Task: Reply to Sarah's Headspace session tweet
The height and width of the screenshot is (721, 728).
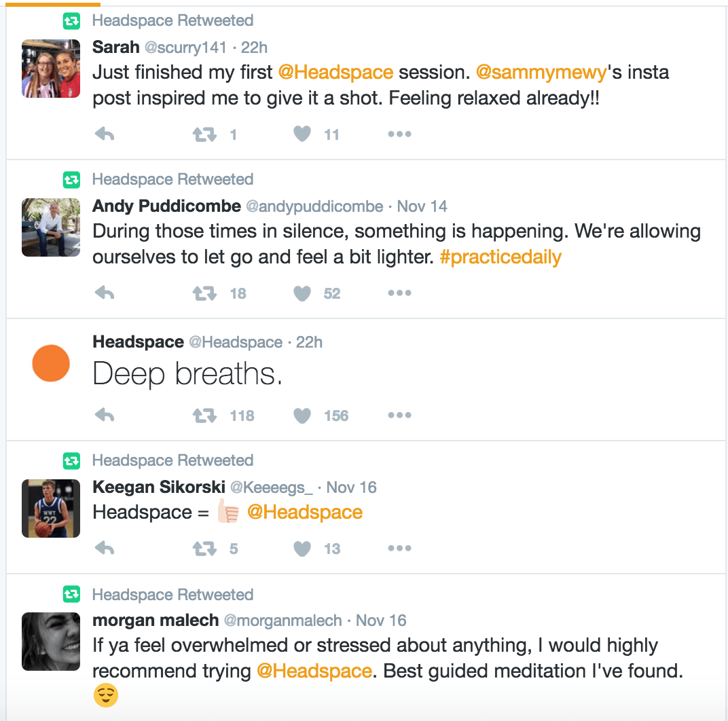Action: (x=104, y=134)
